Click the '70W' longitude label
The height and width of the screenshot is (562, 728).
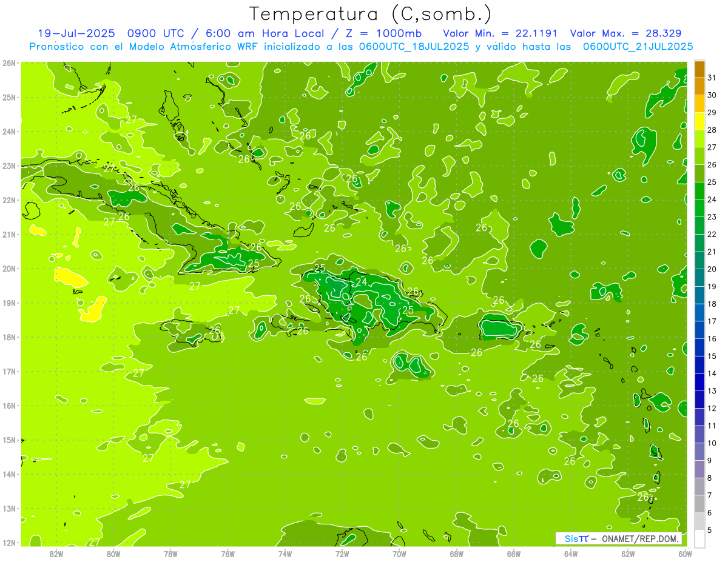tap(399, 554)
